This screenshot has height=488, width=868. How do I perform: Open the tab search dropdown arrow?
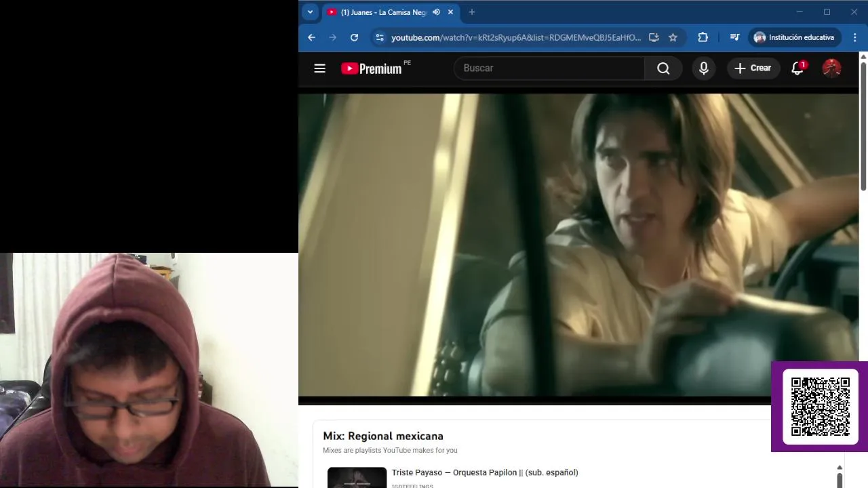tap(310, 12)
